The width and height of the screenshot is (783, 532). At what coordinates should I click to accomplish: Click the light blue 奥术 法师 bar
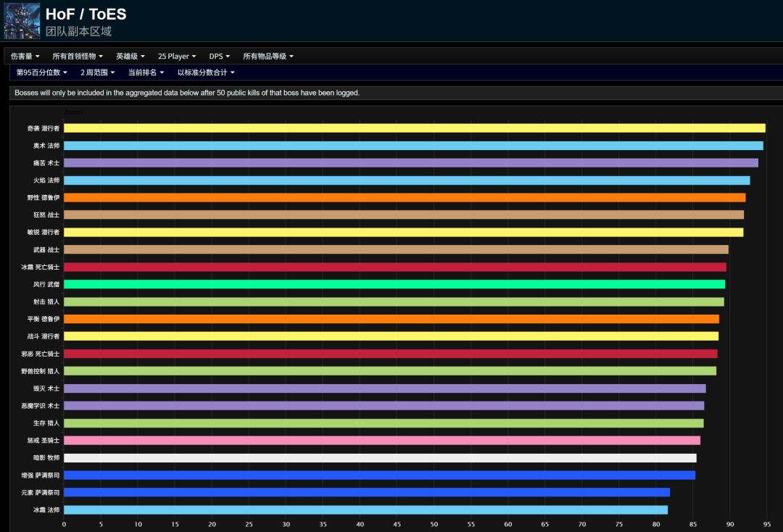[x=413, y=146]
